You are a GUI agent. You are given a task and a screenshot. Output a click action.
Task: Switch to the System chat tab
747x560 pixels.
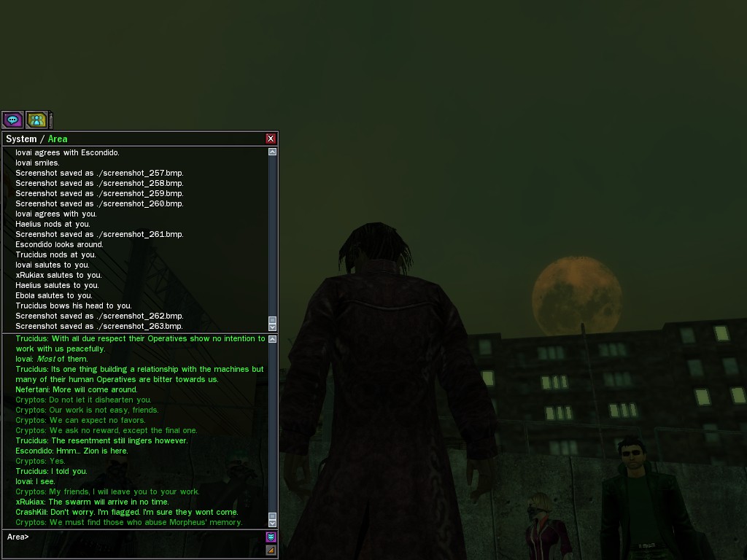pos(21,139)
